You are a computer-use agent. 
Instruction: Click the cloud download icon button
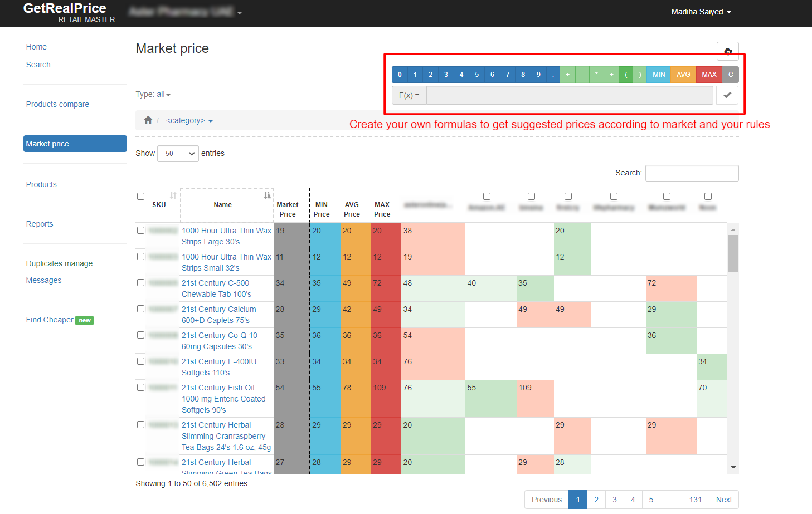coord(727,51)
